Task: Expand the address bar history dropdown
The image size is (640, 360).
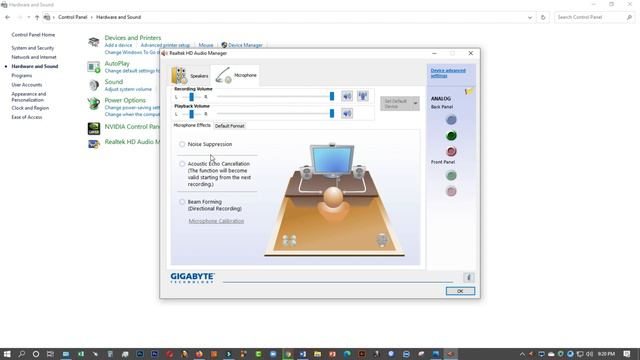Action: tap(530, 17)
